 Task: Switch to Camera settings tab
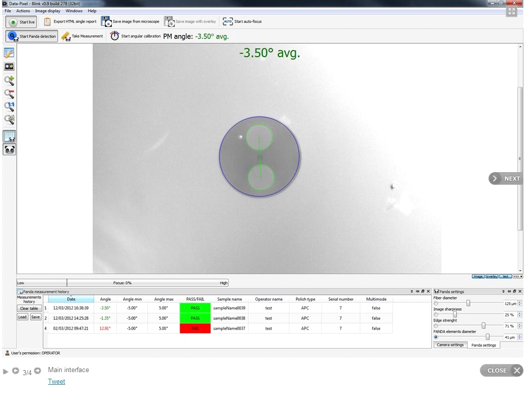[x=450, y=345]
